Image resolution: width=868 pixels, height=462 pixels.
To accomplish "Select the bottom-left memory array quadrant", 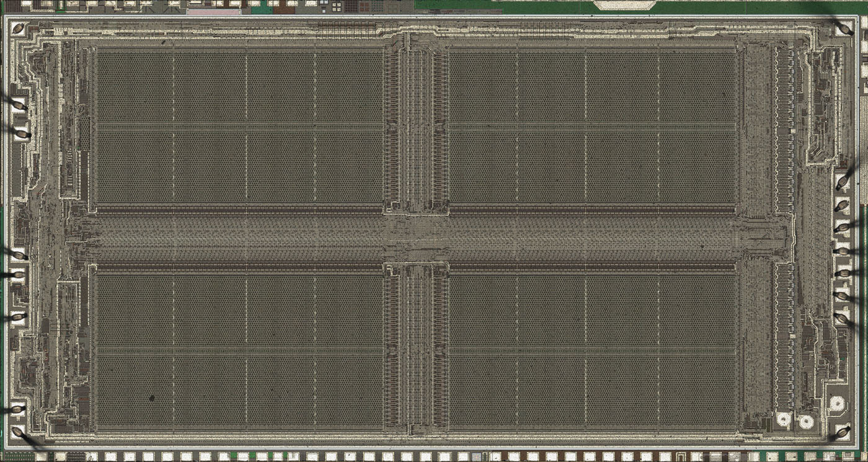I will (239, 351).
